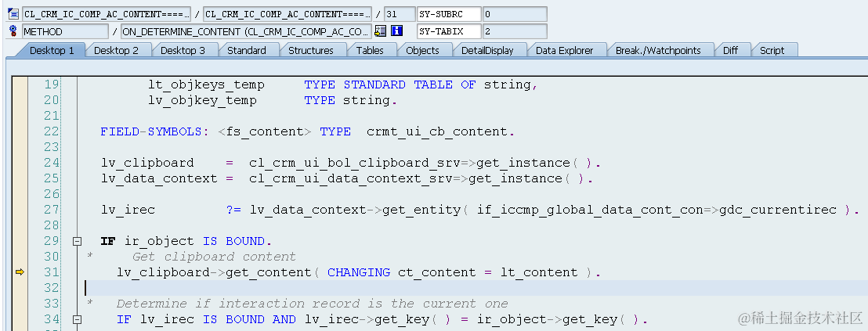Screen dimensions: 868x331
Task: Click the SY-SUBRC field
Action: 449,14
